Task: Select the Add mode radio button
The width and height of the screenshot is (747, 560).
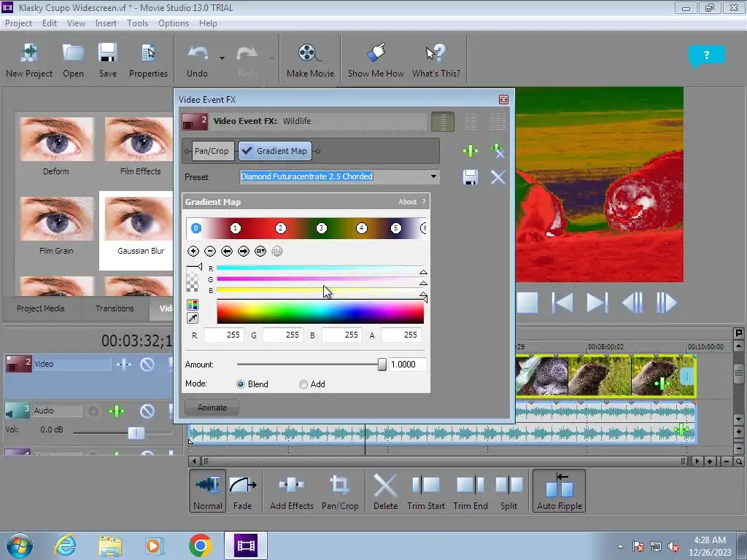Action: point(303,384)
